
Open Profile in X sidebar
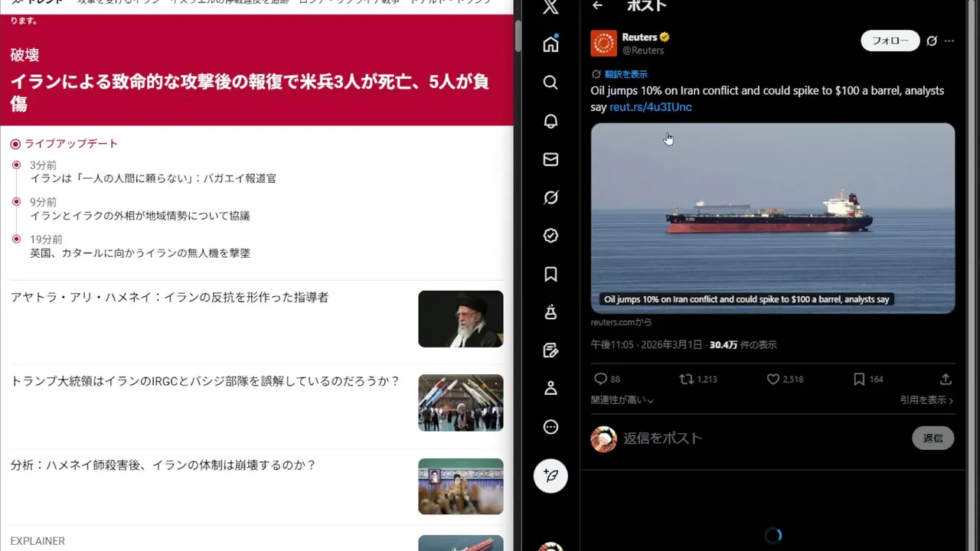pos(550,389)
